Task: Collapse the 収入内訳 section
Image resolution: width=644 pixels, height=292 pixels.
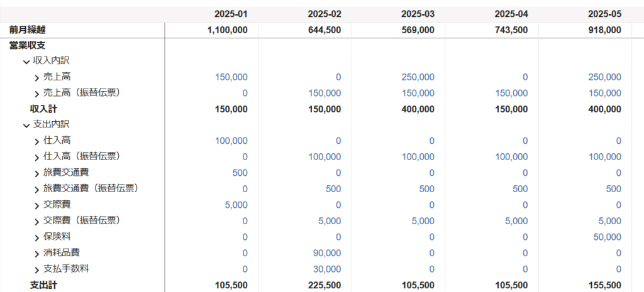Action: click(26, 62)
